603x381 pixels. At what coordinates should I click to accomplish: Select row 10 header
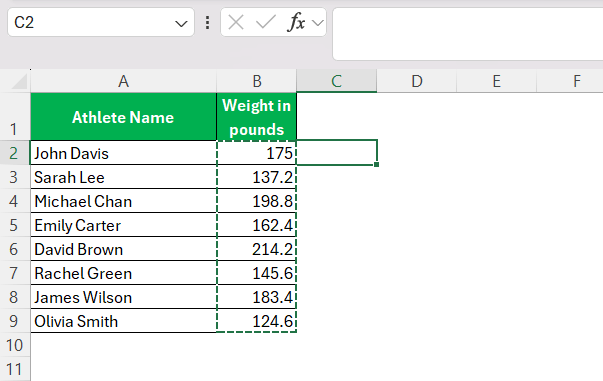click(x=15, y=345)
